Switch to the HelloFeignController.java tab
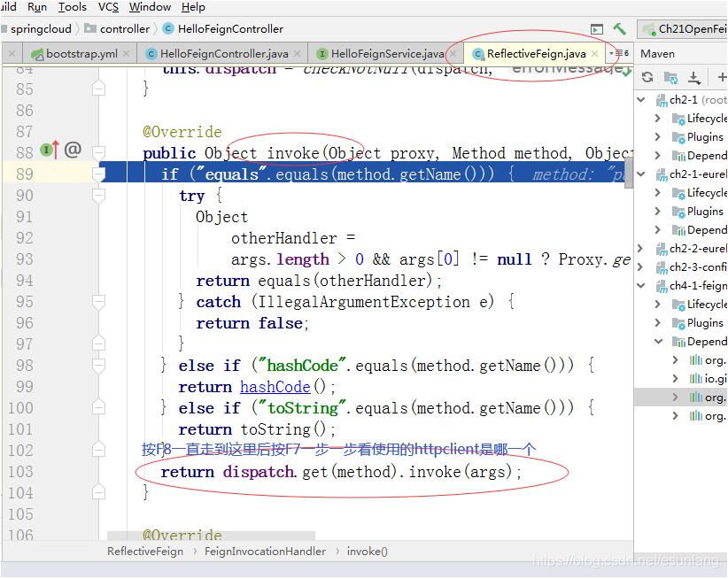The image size is (728, 579). 224,54
